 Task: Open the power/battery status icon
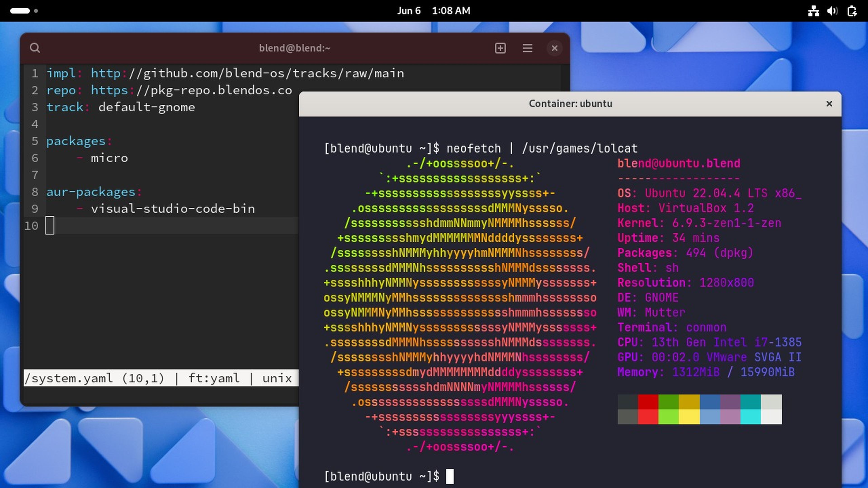(852, 11)
